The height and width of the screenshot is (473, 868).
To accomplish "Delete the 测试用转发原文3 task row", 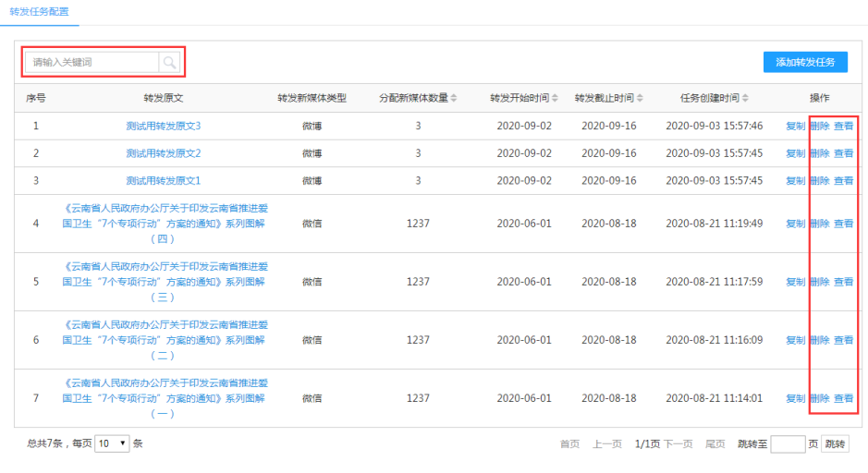I will (x=820, y=126).
